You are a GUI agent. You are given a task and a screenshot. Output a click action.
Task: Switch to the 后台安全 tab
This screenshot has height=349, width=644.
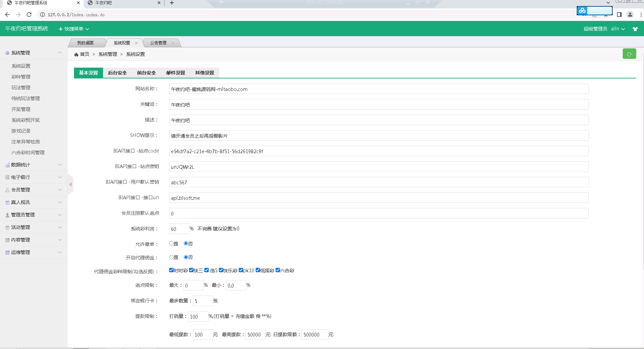point(117,73)
